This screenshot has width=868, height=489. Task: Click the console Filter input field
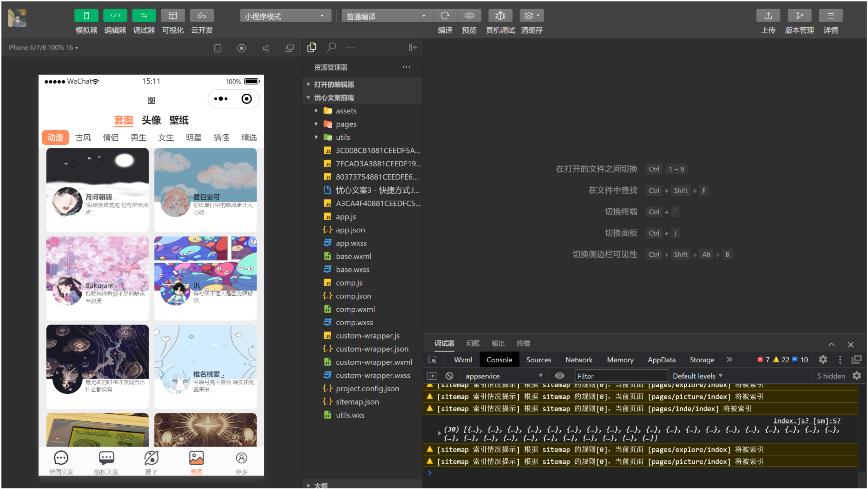tap(621, 376)
